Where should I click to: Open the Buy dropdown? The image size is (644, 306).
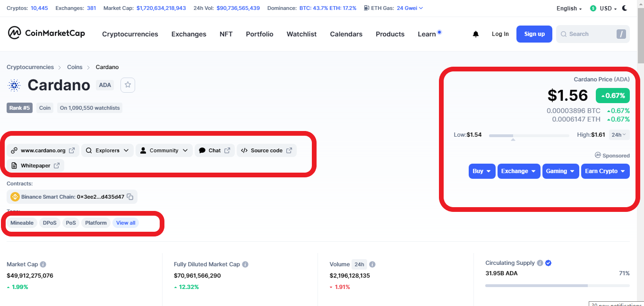482,171
